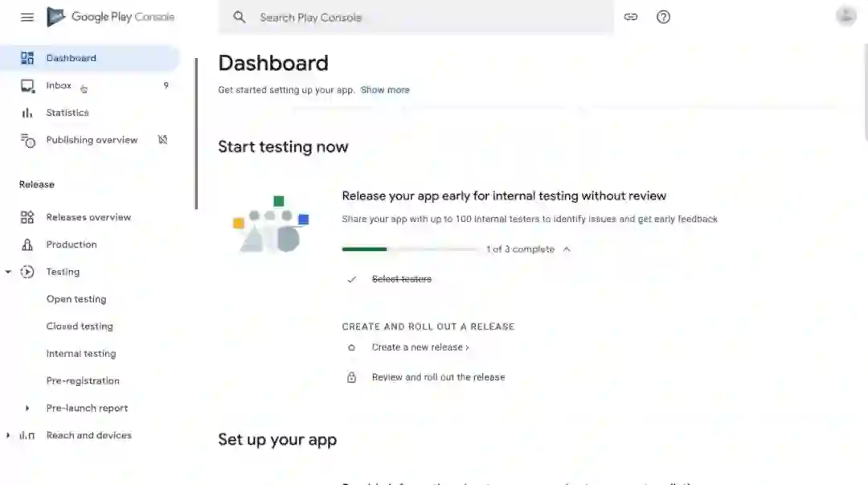The image size is (868, 485).
Task: Click the Google Play Console logo
Action: 111,17
